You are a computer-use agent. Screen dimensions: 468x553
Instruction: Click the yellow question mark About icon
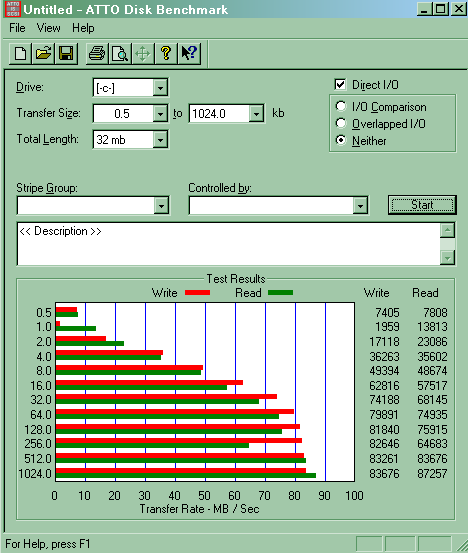(166, 54)
